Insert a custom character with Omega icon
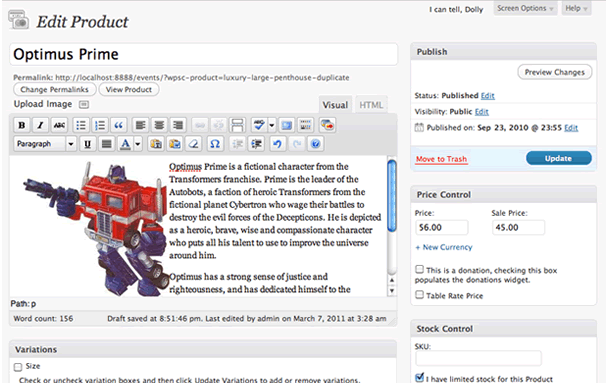Screen dimensions: 606x383 [x=215, y=144]
